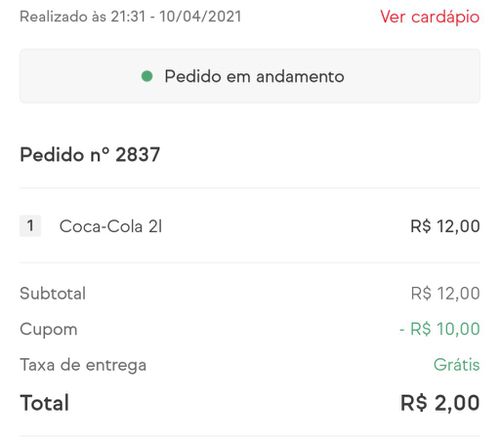This screenshot has height=440, width=500.
Task: Tap the Coca-Cola 2l item name
Action: click(x=111, y=226)
